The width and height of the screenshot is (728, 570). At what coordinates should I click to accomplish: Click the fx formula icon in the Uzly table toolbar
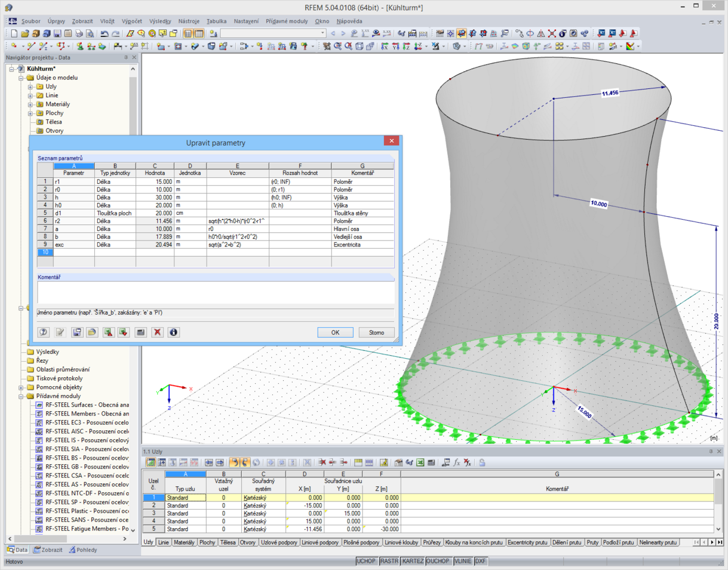(456, 462)
